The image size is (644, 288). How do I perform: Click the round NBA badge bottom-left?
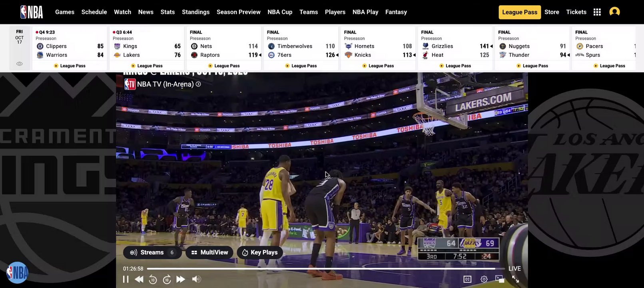click(17, 273)
